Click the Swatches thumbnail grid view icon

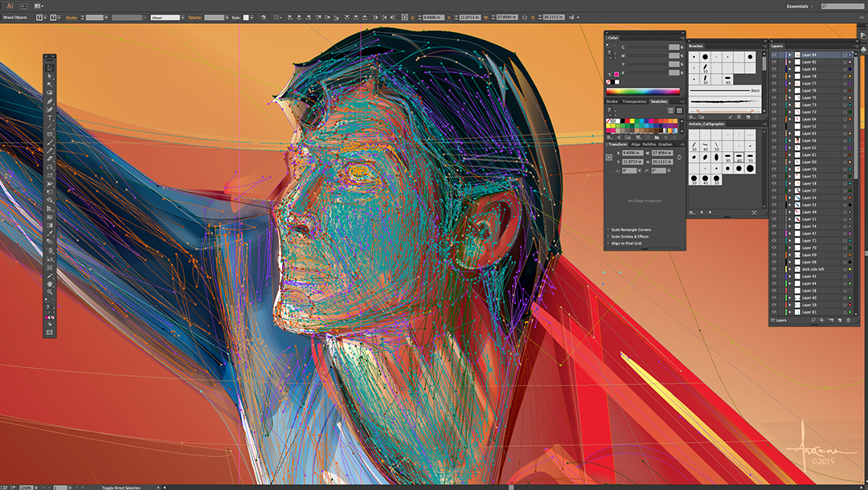679,111
